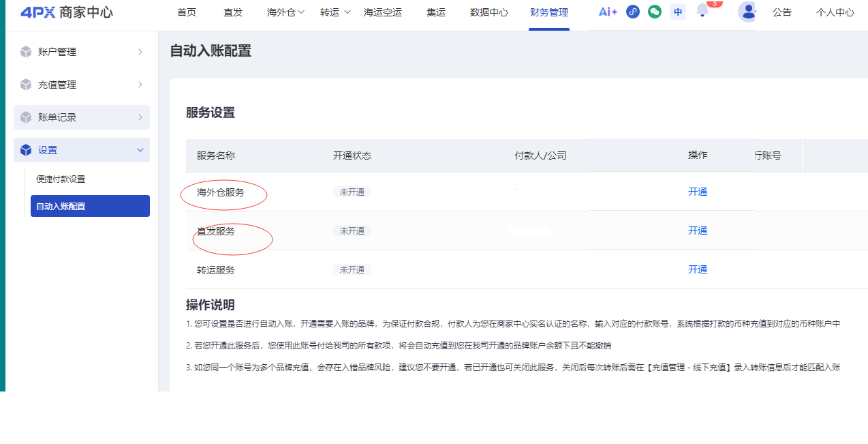Expand 账单记录 chevron arrow
This screenshot has height=444, width=868.
(x=140, y=117)
